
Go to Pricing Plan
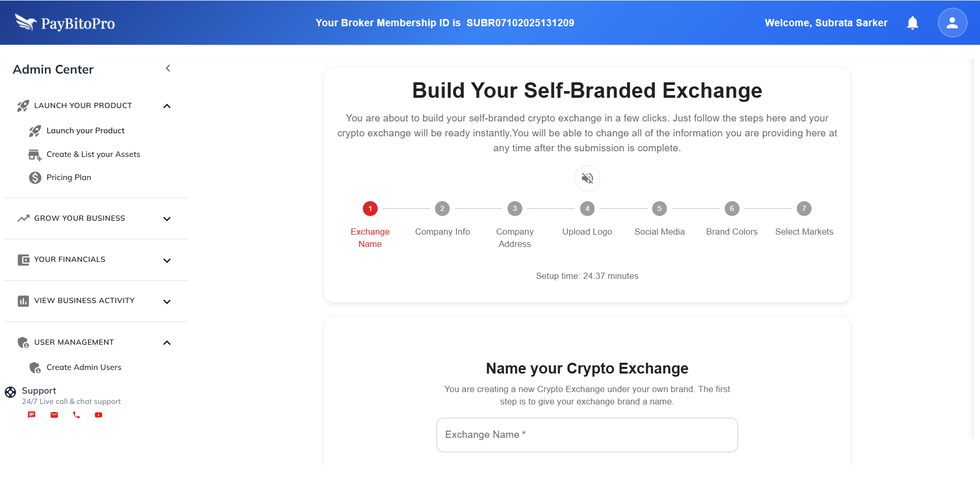tap(68, 178)
